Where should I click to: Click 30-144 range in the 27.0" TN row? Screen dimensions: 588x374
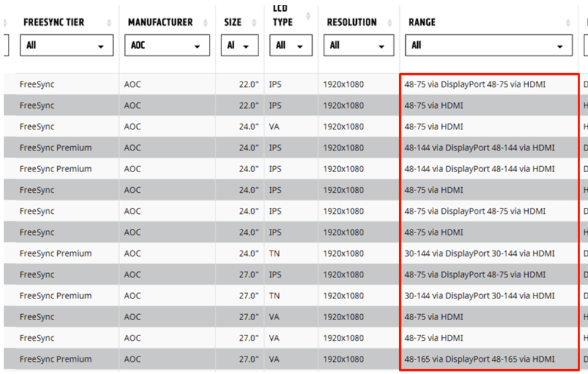(479, 295)
